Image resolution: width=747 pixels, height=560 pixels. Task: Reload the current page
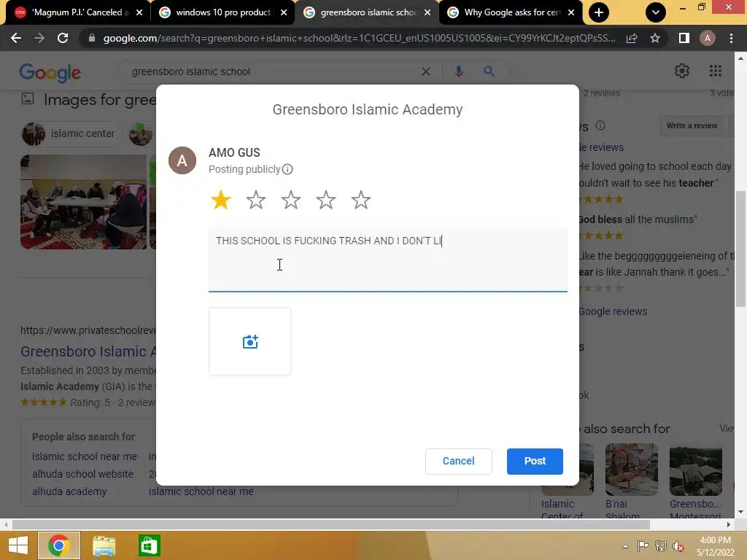point(63,38)
